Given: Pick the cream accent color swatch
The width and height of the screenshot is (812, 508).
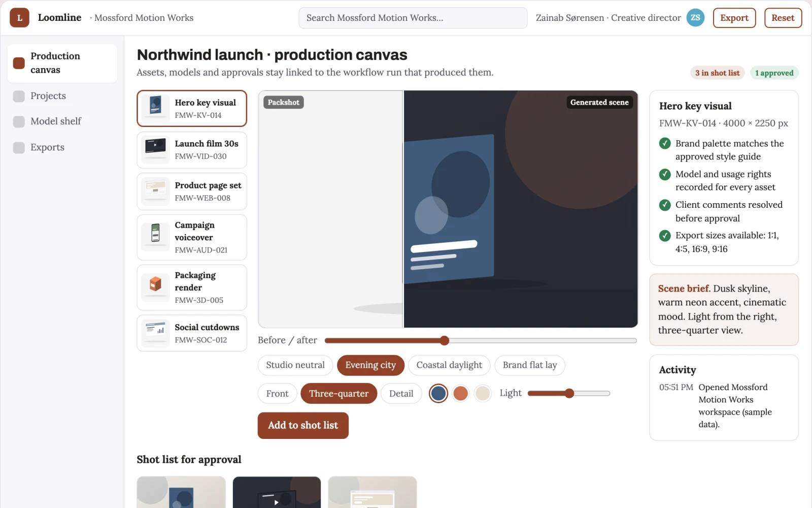Looking at the screenshot, I should tap(483, 393).
